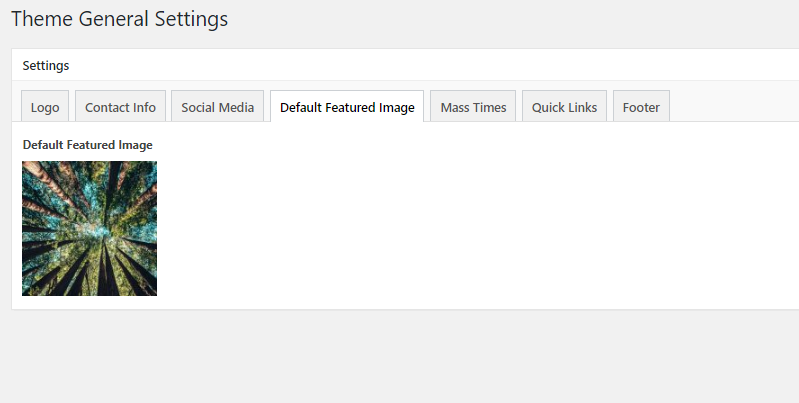Show Quick Links configuration tab
Viewport: 799px width, 403px height.
[564, 107]
